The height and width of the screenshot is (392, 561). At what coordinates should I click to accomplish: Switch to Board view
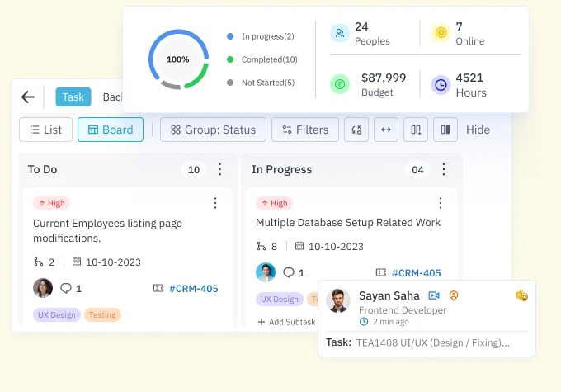click(111, 130)
